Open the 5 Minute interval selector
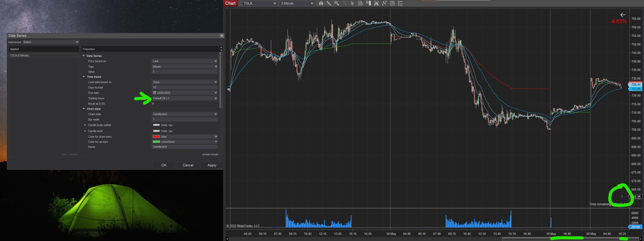 (x=297, y=3)
